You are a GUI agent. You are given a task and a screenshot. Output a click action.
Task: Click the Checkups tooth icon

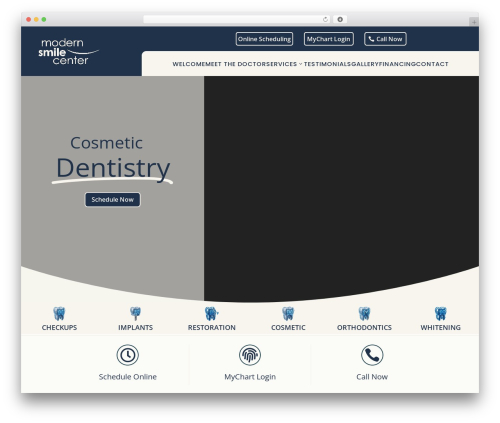click(59, 314)
